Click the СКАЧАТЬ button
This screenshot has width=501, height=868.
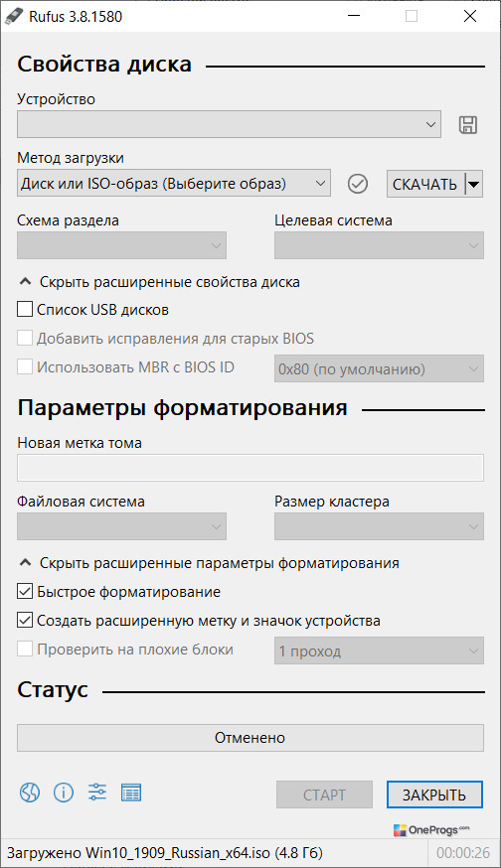coord(425,184)
